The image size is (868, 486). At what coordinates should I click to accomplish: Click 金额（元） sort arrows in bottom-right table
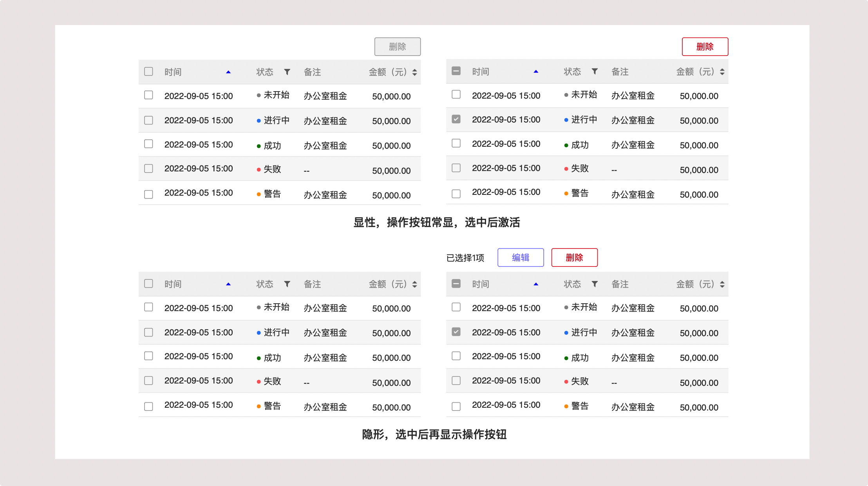[722, 284]
